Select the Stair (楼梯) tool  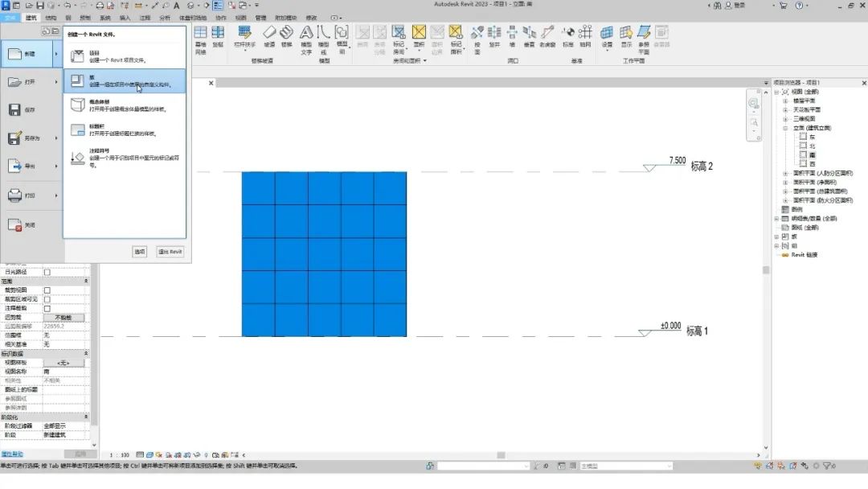286,36
